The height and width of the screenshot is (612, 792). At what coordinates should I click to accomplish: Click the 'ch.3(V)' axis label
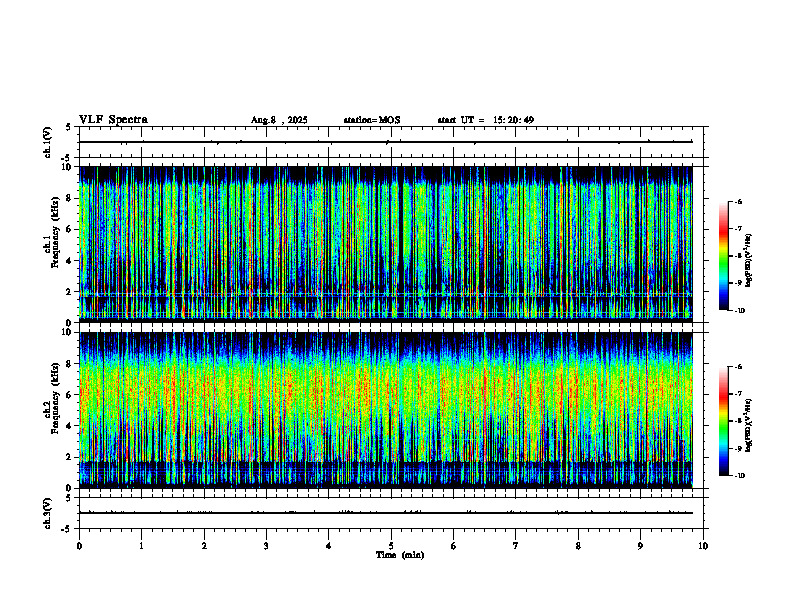click(x=48, y=513)
